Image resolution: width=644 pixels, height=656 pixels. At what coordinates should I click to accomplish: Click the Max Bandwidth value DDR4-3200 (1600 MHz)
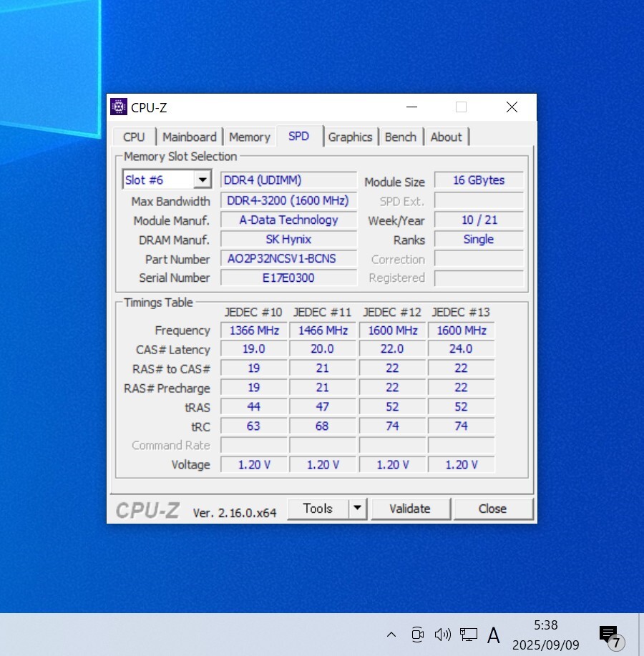pyautogui.click(x=289, y=200)
